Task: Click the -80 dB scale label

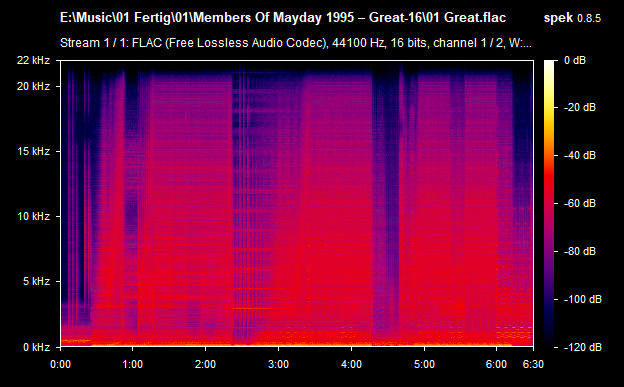Action: tap(580, 252)
